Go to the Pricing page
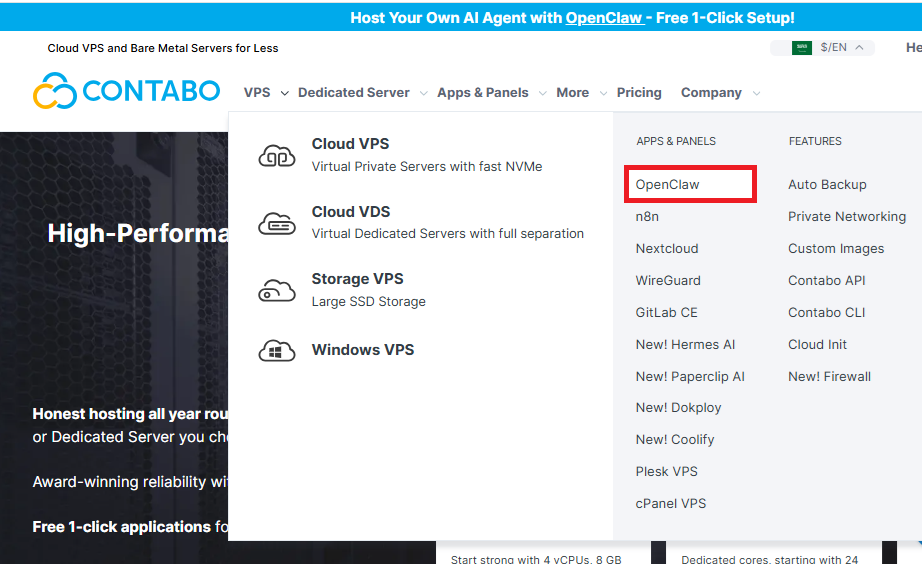 point(639,93)
